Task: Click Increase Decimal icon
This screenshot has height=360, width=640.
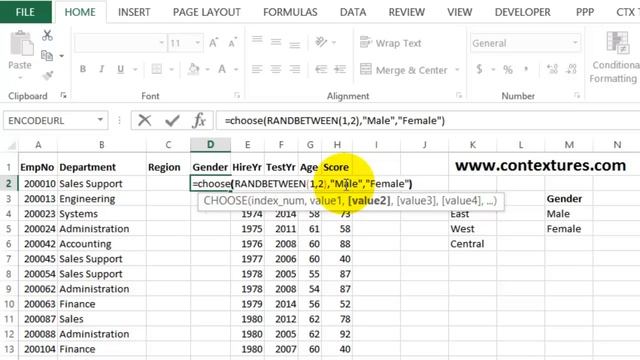Action: (552, 69)
